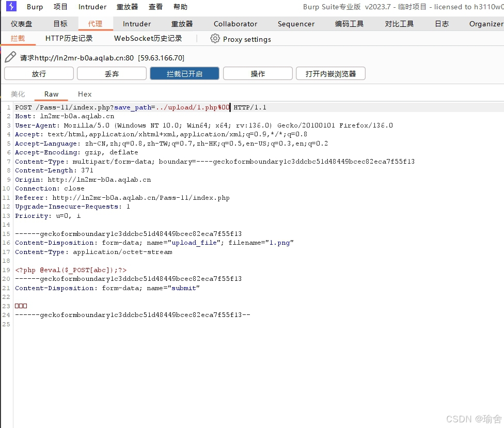Click the Origin header line
The width and height of the screenshot is (504, 428).
point(83,180)
